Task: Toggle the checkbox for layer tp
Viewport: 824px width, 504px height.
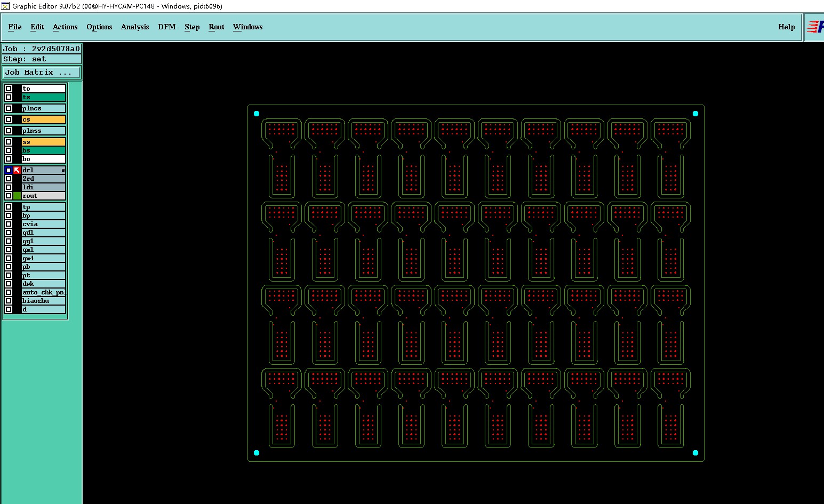Action: click(9, 207)
